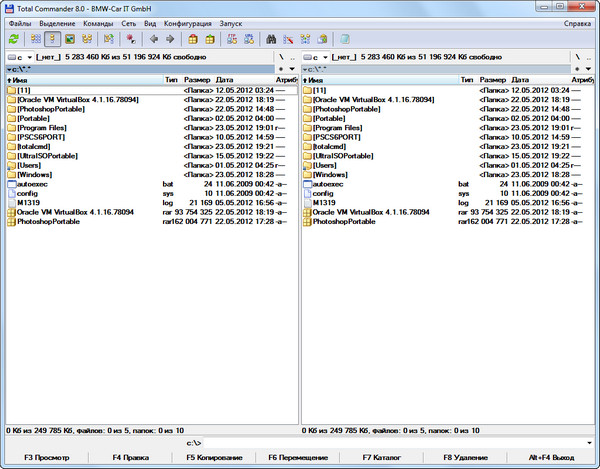Open the Команды menu
The image size is (600, 469).
[98, 22]
